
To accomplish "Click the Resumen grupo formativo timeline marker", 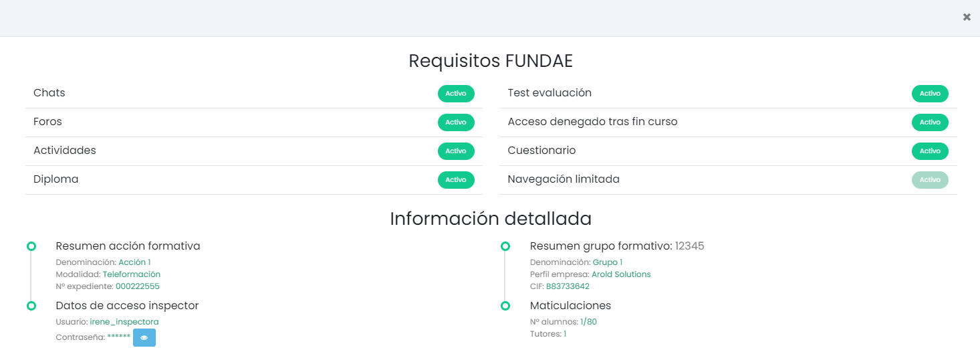I will click(505, 247).
